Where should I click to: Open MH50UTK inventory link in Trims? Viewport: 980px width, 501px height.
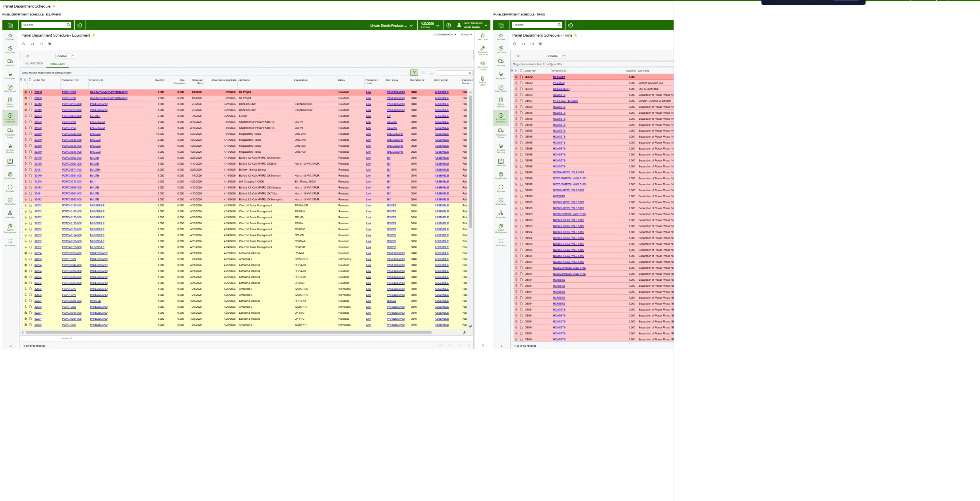[x=559, y=77]
